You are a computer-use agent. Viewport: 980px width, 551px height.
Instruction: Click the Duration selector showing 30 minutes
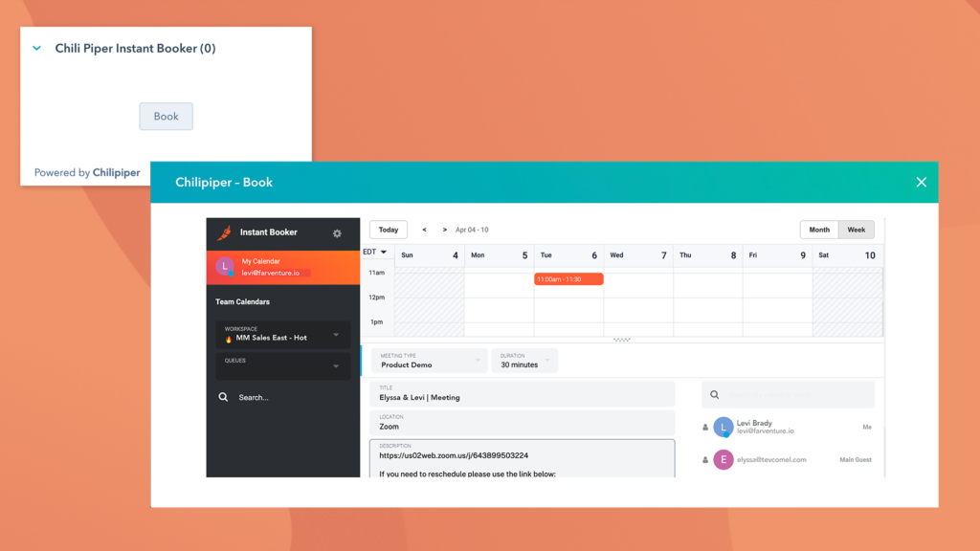pyautogui.click(x=524, y=361)
